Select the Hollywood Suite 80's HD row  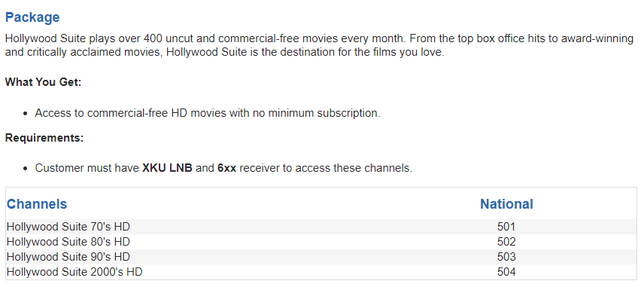click(x=321, y=242)
